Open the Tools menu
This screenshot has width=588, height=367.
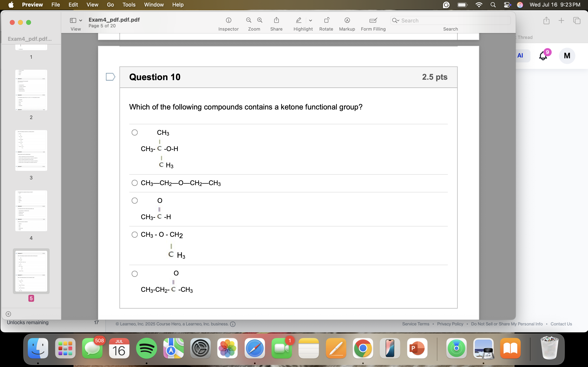[x=129, y=5]
